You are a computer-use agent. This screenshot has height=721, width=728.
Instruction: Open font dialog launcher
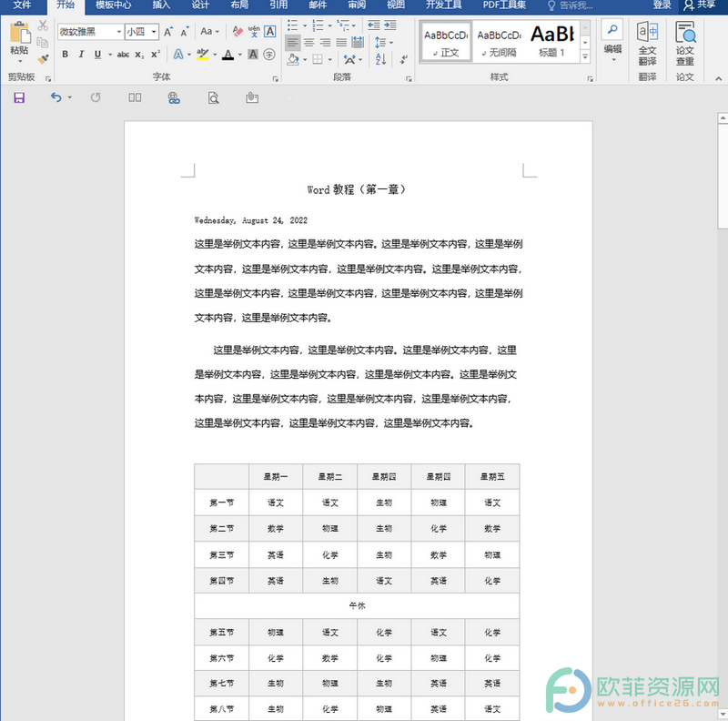pos(276,79)
